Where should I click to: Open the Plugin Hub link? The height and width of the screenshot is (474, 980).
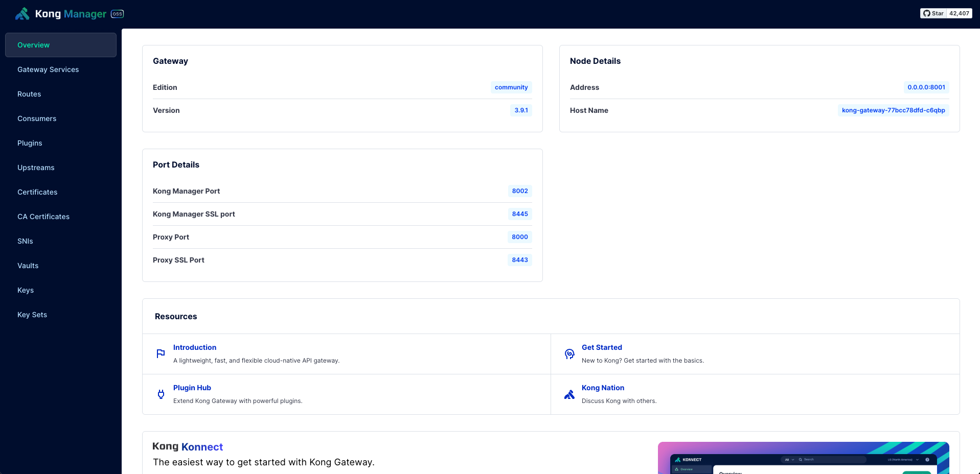point(192,388)
